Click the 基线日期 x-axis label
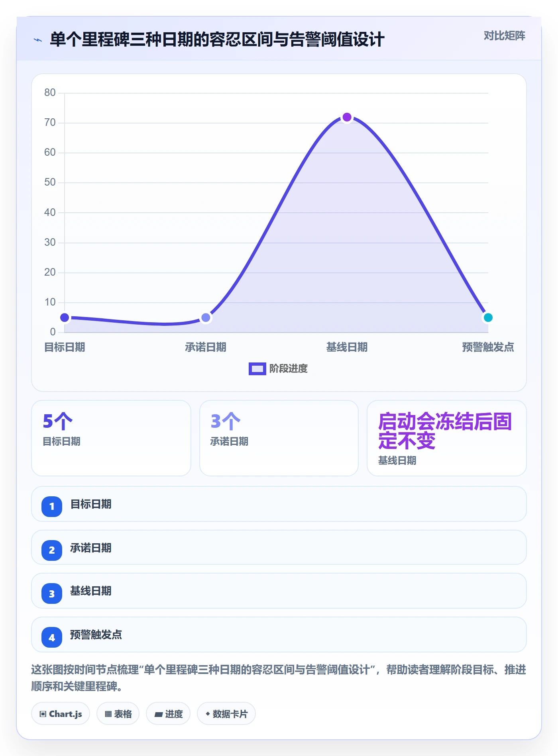Screen dimensions: 558x756 tap(347, 347)
